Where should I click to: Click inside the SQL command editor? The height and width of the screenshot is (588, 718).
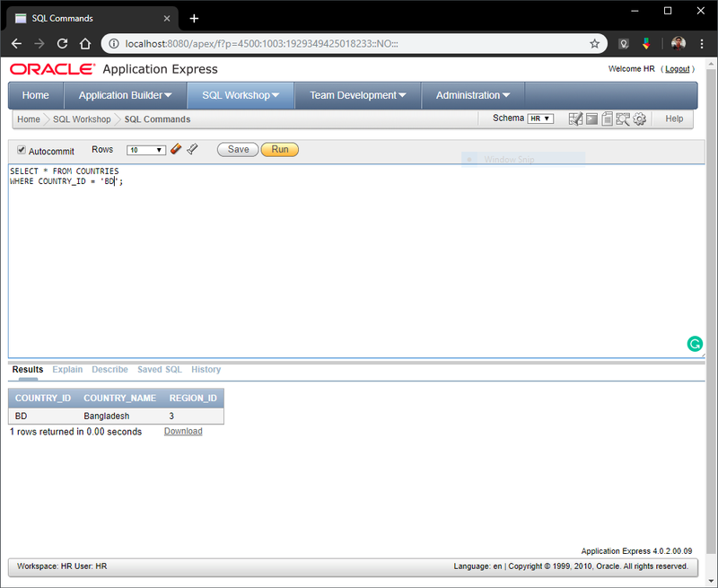pyautogui.click(x=356, y=261)
